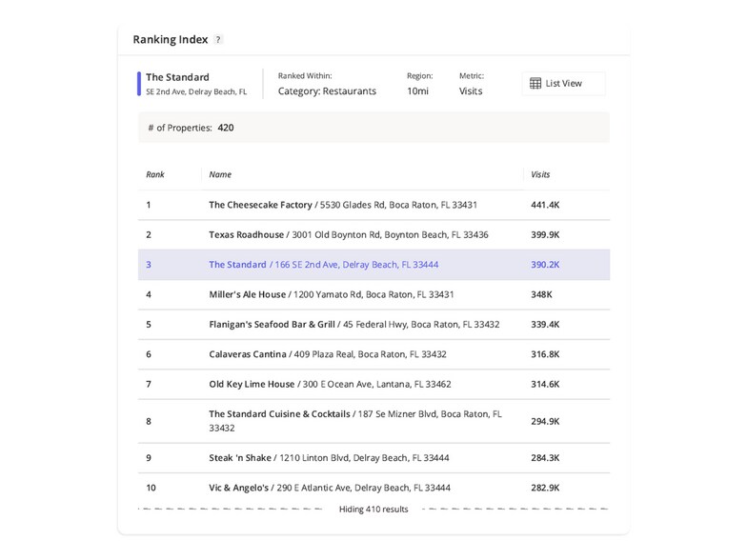
Task: Click SE 2nd Ave, Delray Beach, FL subtitle
Action: click(196, 91)
